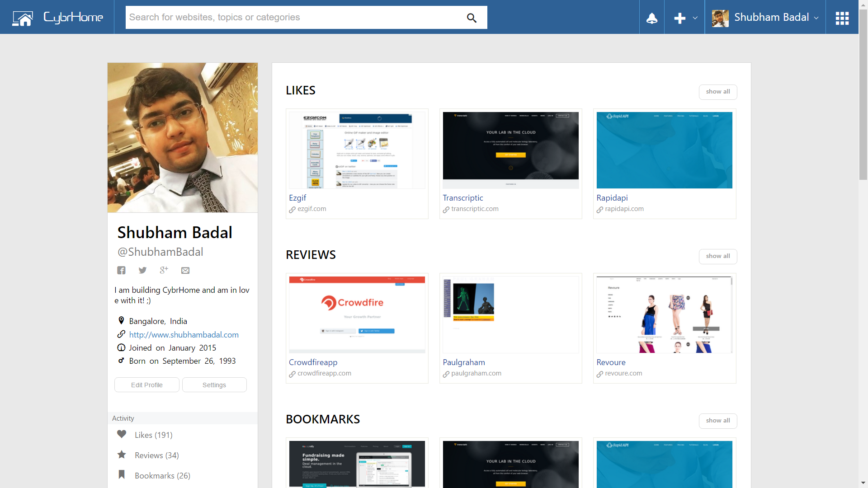868x488 pixels.
Task: Open the shubhambadal.com website link
Action: (x=184, y=334)
